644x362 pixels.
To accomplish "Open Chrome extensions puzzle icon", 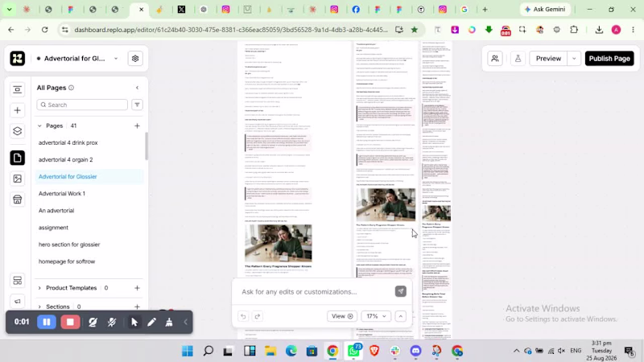I will [574, 30].
